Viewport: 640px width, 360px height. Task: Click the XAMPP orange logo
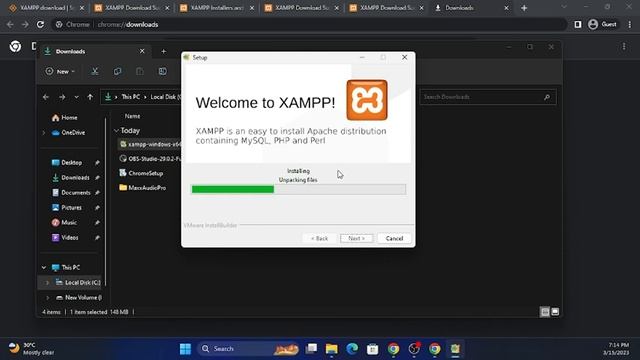point(367,100)
